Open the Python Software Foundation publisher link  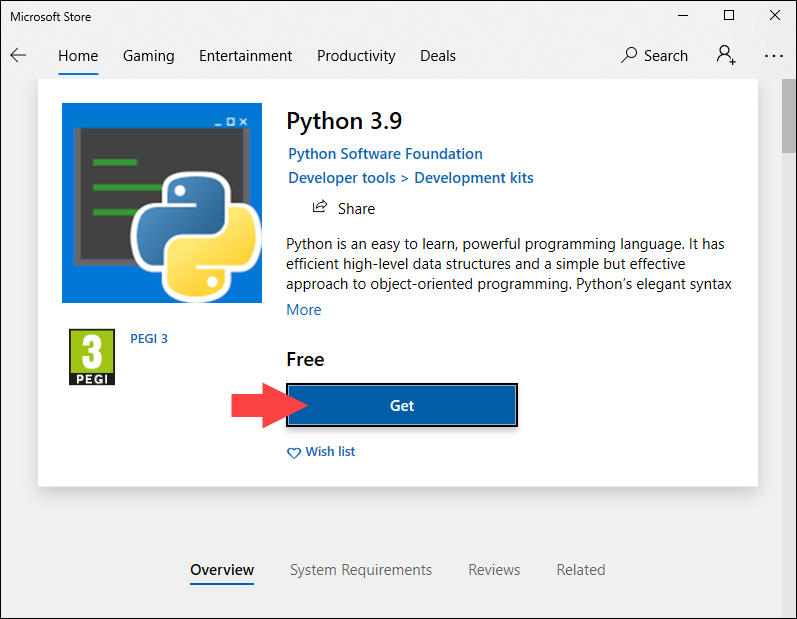[x=385, y=154]
